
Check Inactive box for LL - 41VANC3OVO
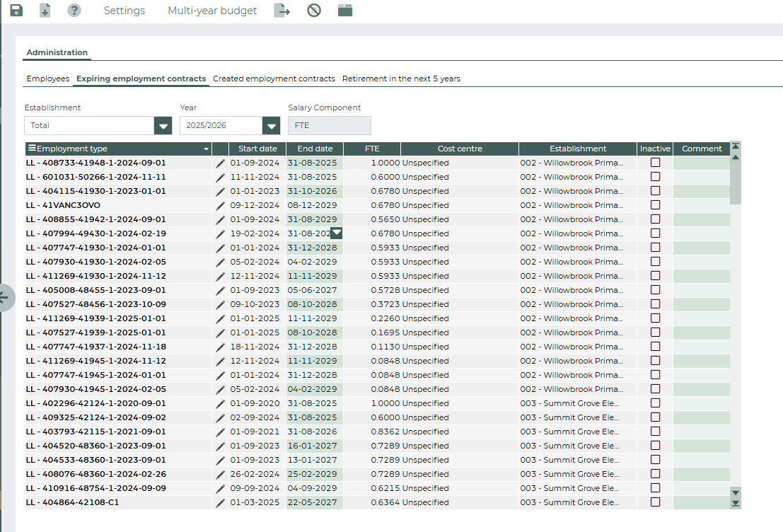(x=655, y=205)
